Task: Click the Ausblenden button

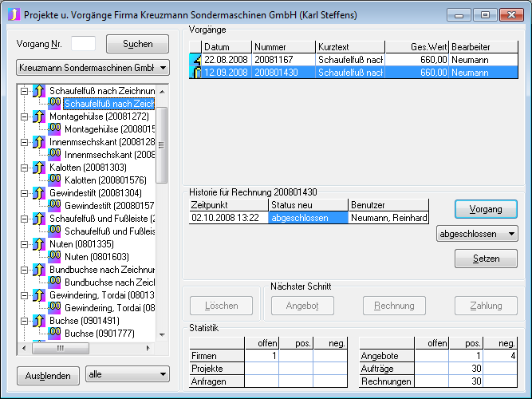Action: (x=48, y=373)
